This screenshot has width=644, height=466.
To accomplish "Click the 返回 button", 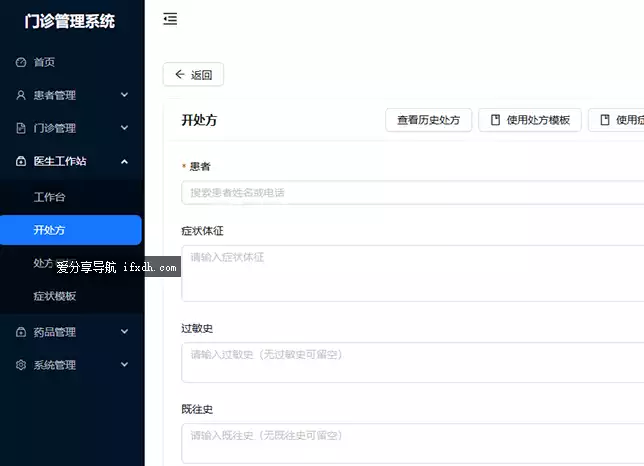I will 193,74.
